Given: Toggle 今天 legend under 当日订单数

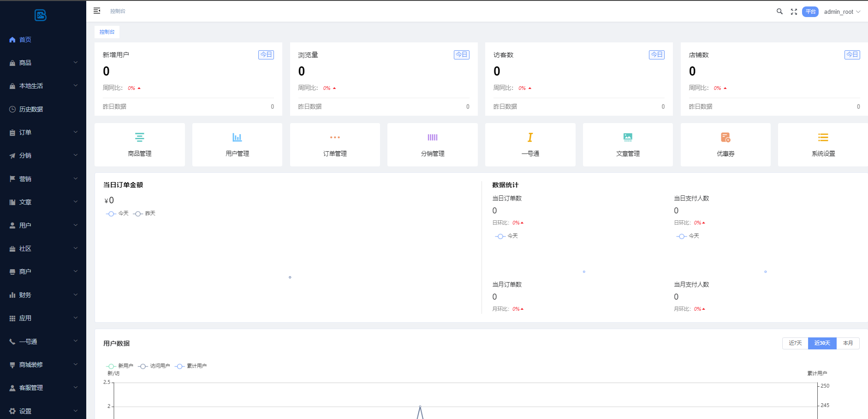Looking at the screenshot, I should click(506, 236).
